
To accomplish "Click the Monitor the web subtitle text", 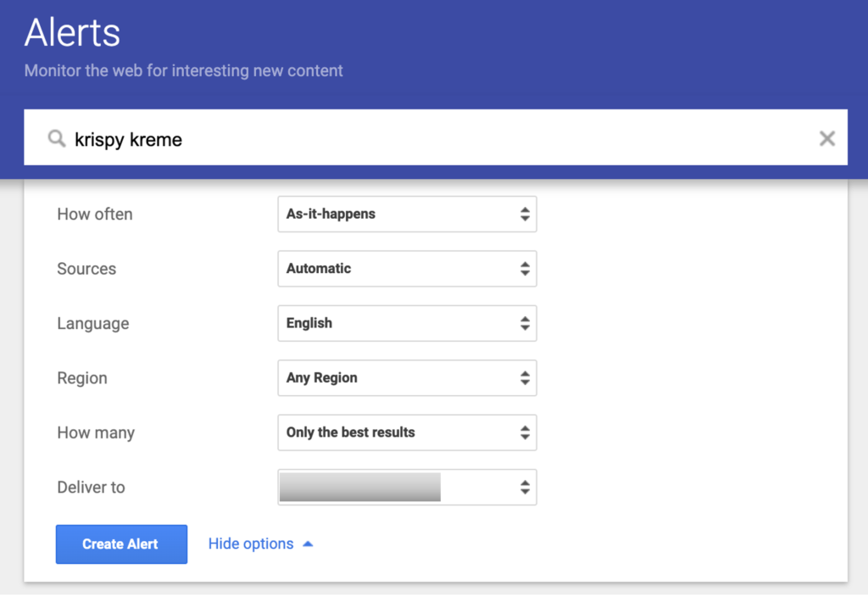I will (x=183, y=70).
